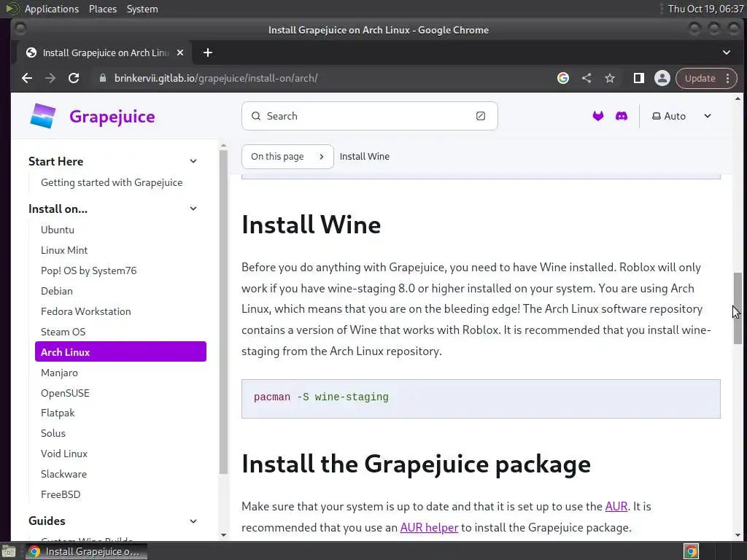Open a new tab with the plus button
Screen dimensions: 747x560
208,52
